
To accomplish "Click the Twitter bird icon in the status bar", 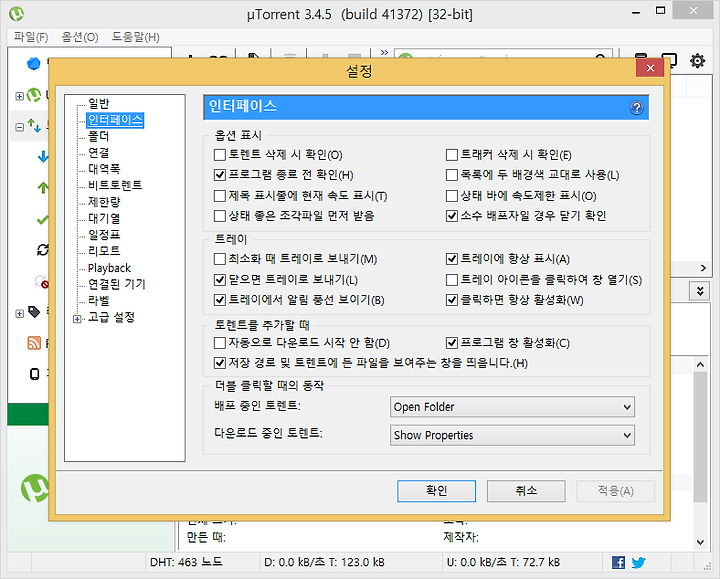I will (x=638, y=562).
